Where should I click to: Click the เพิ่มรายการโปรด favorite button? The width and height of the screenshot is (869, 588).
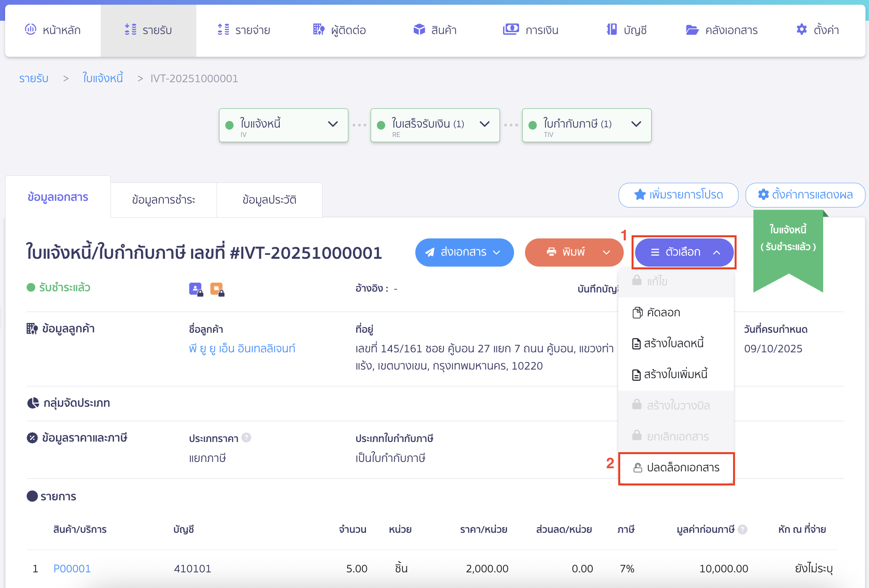pos(678,195)
